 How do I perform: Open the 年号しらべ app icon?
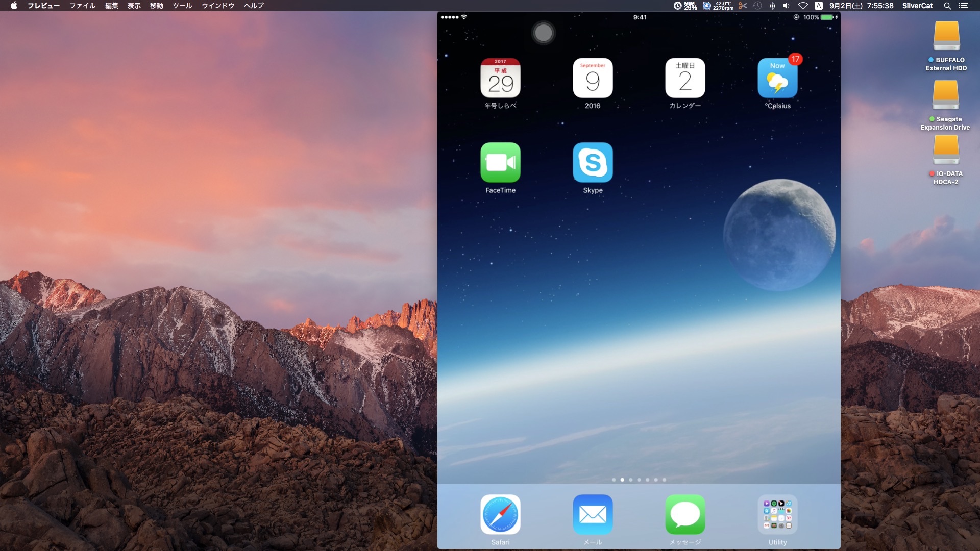coord(500,78)
